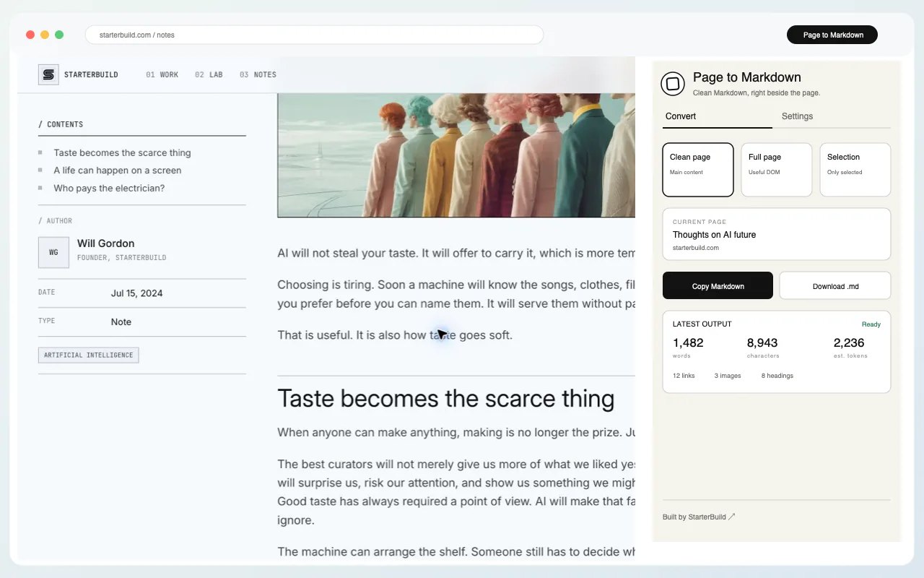The width and height of the screenshot is (924, 578).
Task: Jump to 'Who pays the electrician?' contents link
Action: (x=109, y=189)
